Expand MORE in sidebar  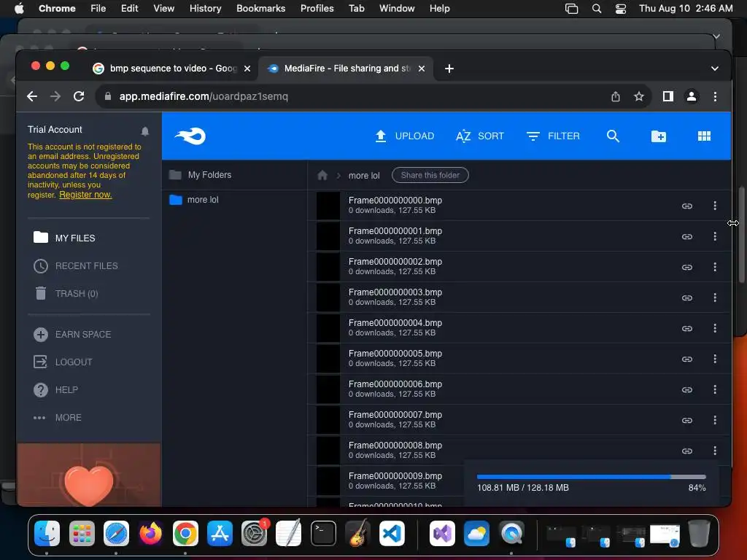click(x=57, y=418)
